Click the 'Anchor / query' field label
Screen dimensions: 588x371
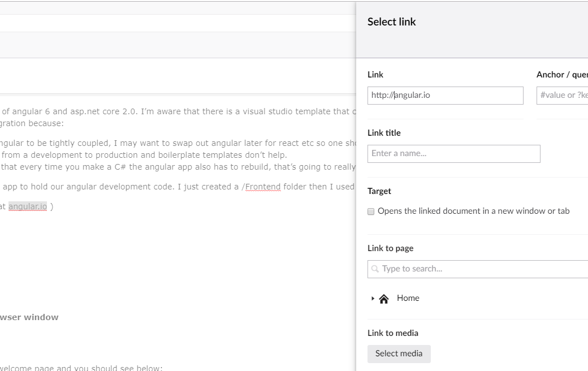pos(561,75)
